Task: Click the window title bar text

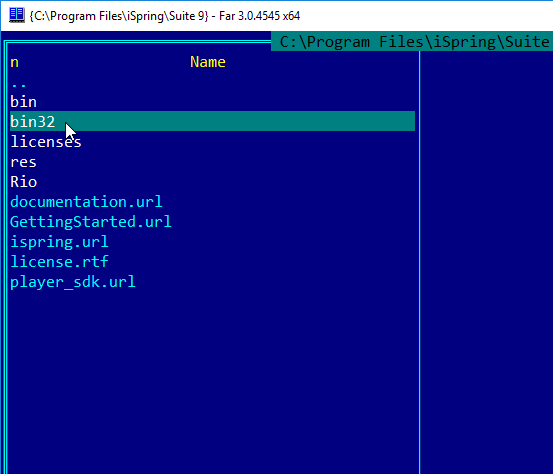Action: point(165,16)
